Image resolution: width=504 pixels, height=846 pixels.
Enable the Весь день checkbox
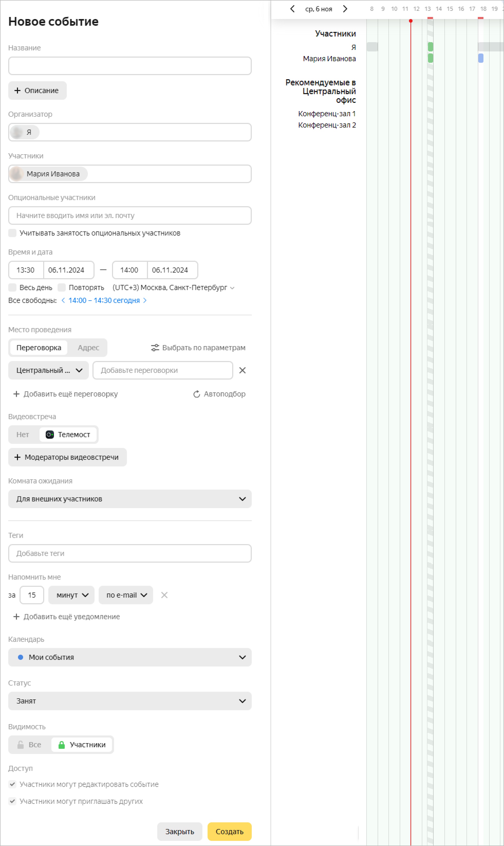13,287
